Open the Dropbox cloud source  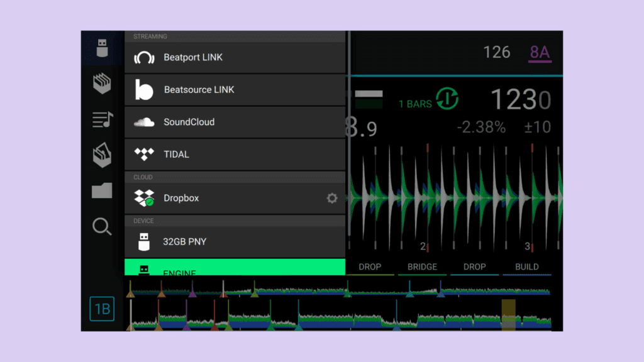click(235, 198)
